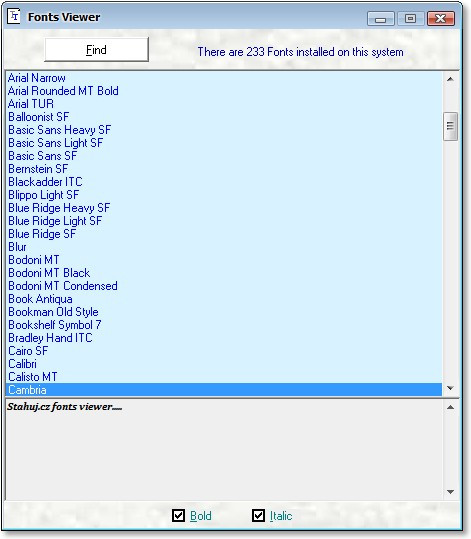Image resolution: width=471 pixels, height=539 pixels.
Task: Select the Blue Ridge SF row
Action: (x=224, y=234)
